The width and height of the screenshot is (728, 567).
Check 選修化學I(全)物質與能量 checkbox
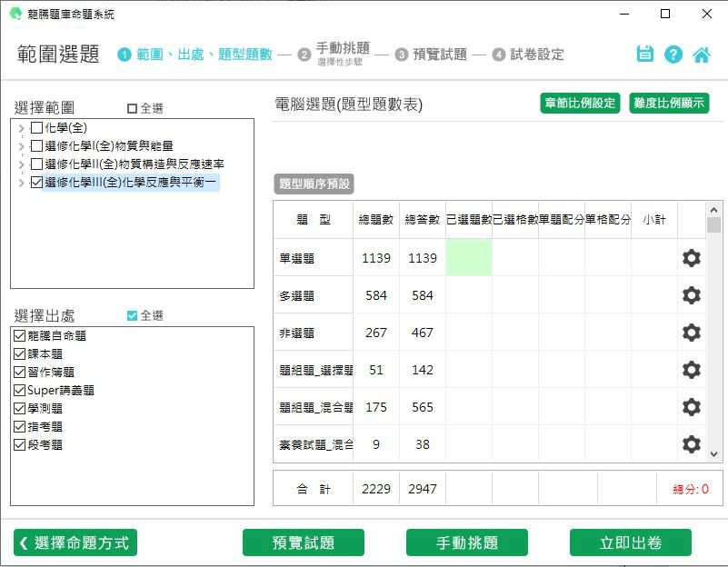pyautogui.click(x=36, y=145)
